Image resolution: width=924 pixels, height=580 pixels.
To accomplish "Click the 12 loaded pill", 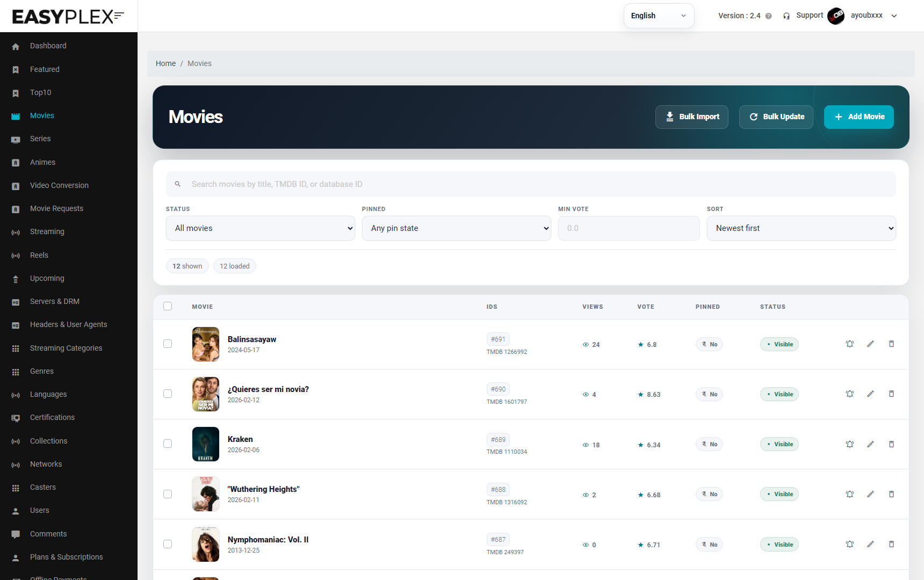I will click(234, 266).
